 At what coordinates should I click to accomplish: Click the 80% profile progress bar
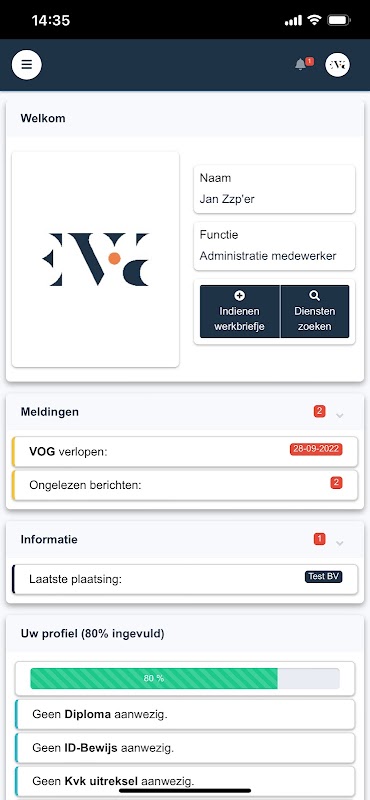click(185, 678)
